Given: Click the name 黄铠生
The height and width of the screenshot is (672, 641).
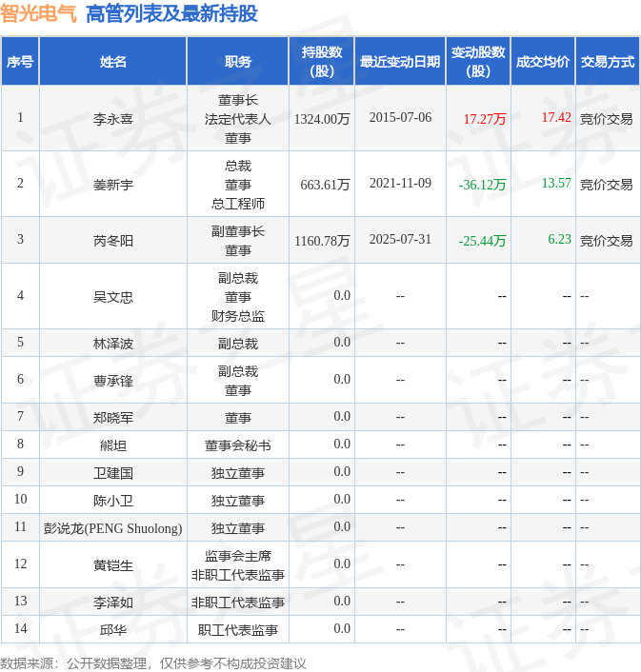Looking at the screenshot, I should tap(113, 565).
